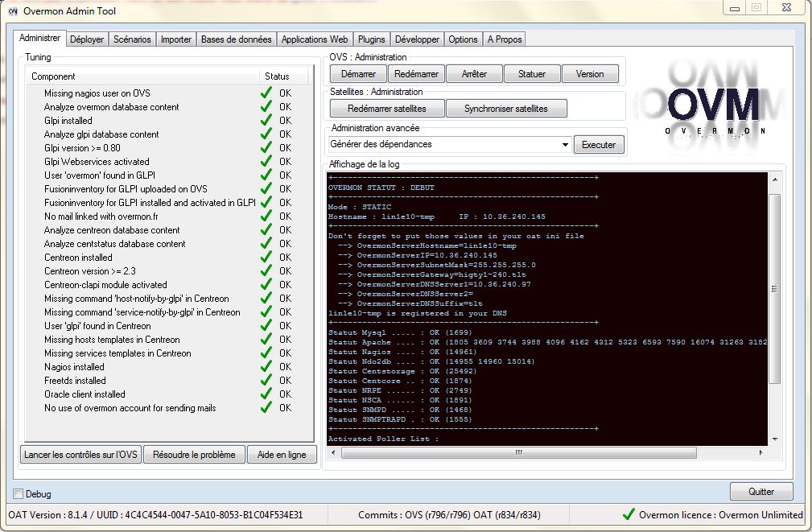The image size is (812, 532).
Task: Open Aide en ligne help
Action: [282, 455]
